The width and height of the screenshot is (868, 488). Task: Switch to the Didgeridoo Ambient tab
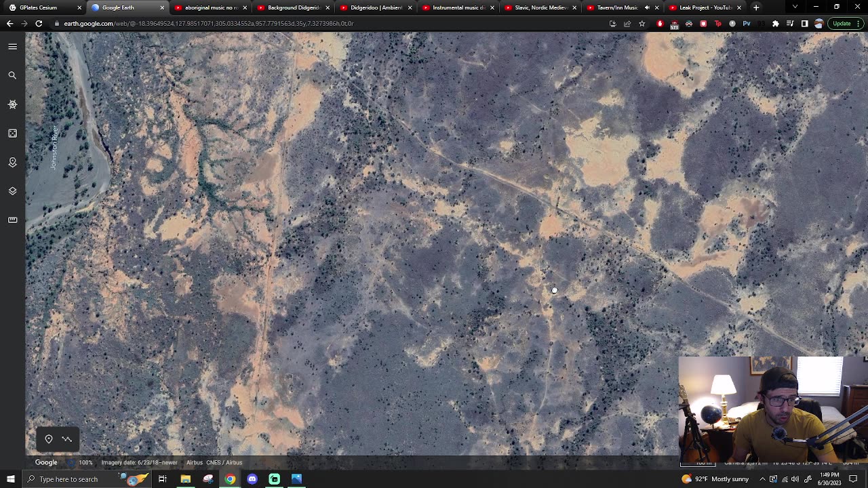pos(375,7)
